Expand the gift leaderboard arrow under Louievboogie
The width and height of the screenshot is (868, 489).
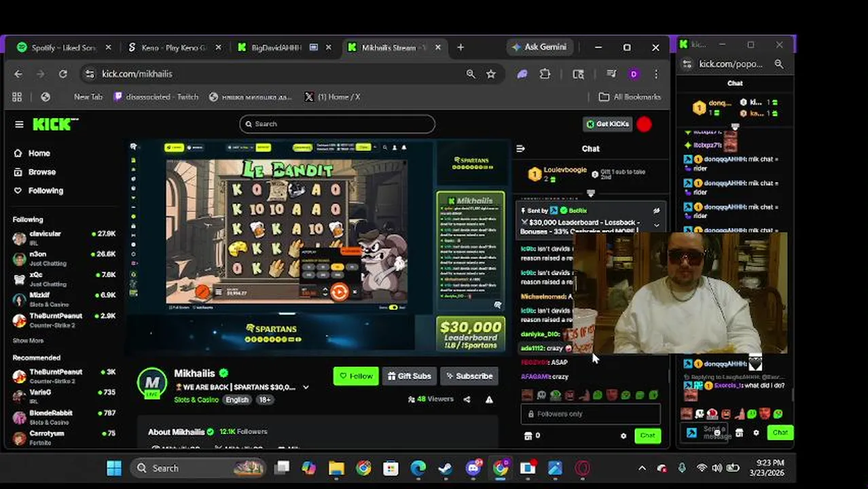point(590,194)
